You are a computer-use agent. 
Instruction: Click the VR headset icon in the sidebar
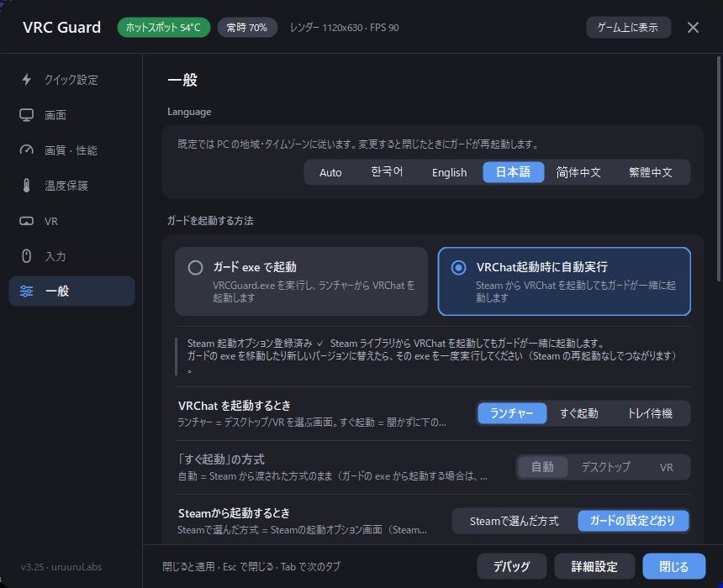coord(27,221)
